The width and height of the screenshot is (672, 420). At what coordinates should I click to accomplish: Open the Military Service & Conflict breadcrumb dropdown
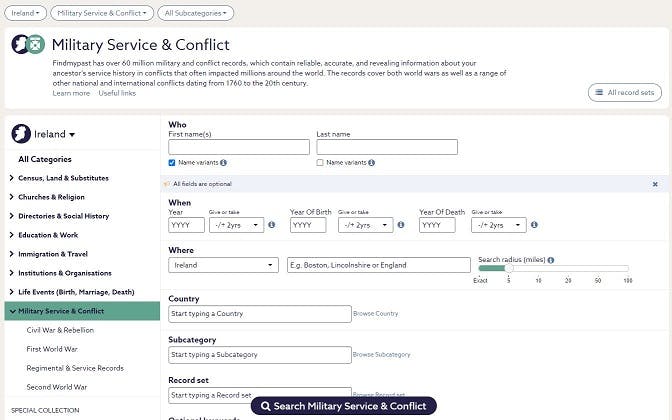(102, 13)
